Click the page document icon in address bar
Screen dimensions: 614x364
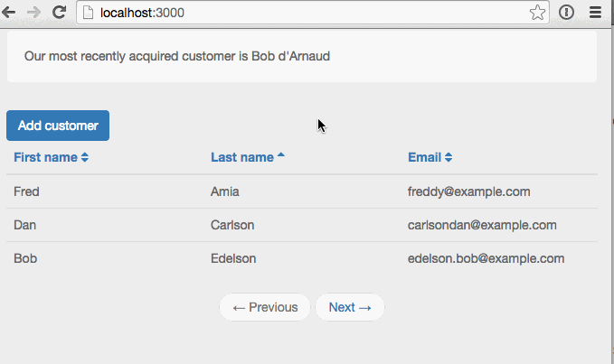tap(88, 13)
